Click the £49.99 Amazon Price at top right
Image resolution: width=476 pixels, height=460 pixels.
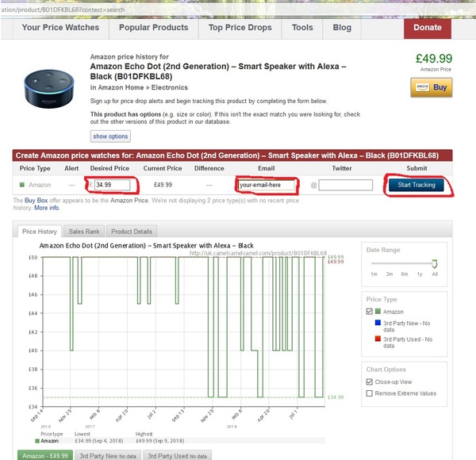(434, 58)
